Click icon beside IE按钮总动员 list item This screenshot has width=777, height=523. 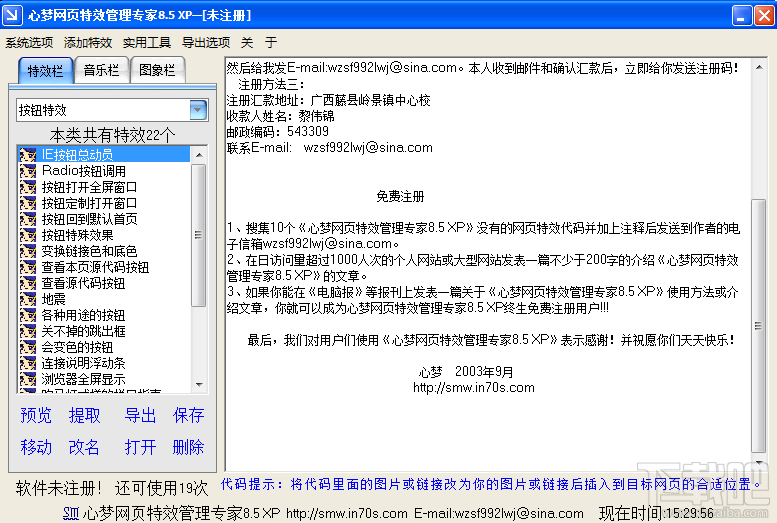click(28, 155)
